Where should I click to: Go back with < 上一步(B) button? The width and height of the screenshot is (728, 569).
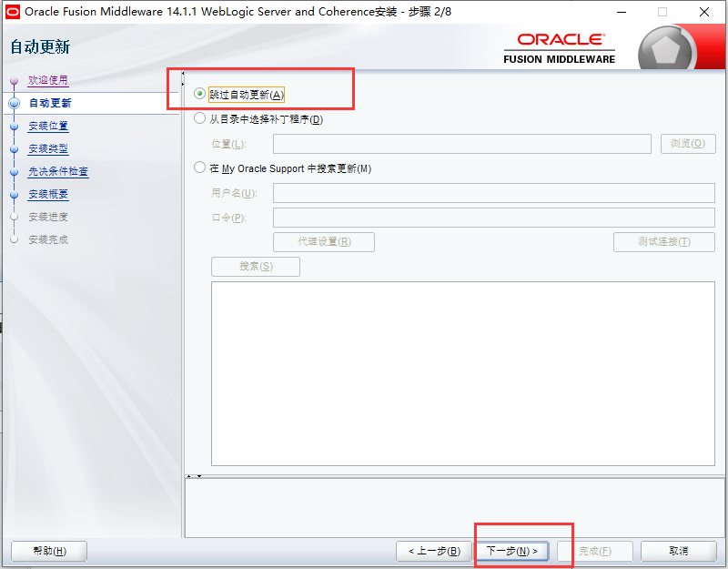coord(434,551)
